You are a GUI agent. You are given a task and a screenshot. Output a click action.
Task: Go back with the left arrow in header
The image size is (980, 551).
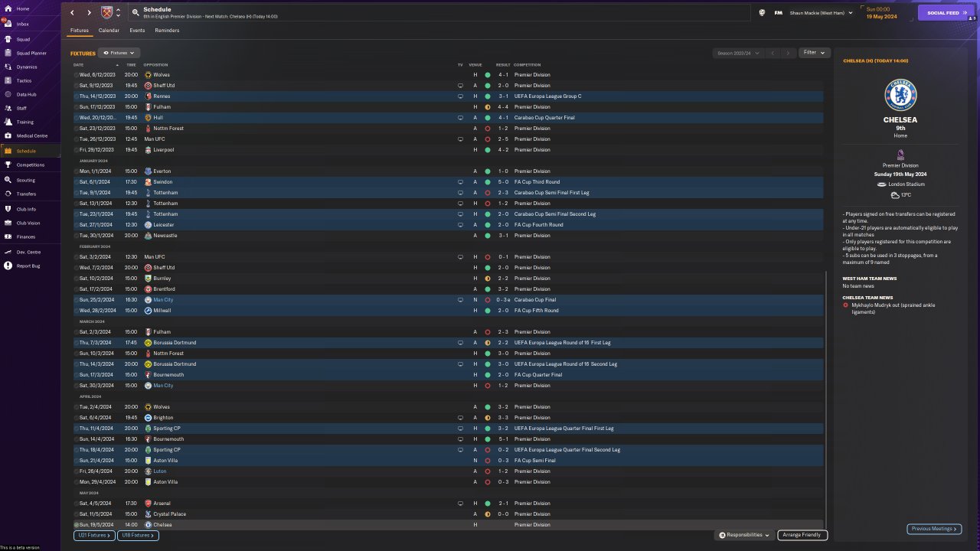(x=72, y=12)
